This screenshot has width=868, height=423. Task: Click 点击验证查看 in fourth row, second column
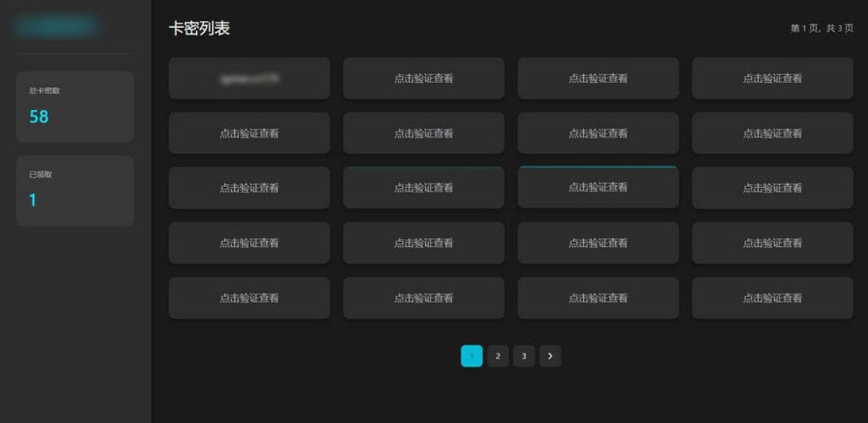(424, 243)
